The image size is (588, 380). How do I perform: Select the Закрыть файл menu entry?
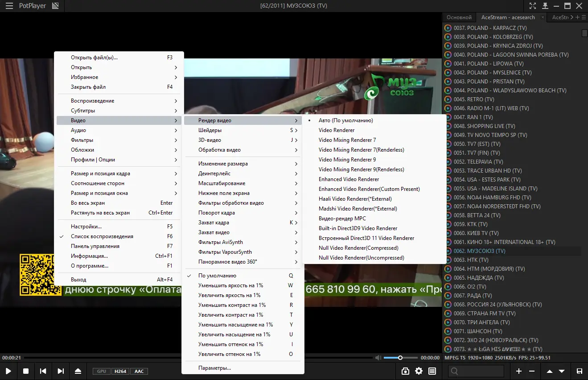(119, 87)
